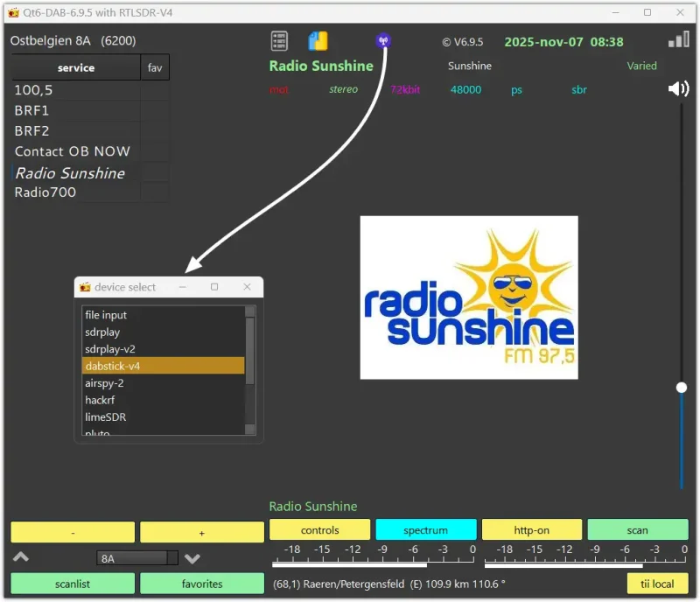Mute audio with the speaker icon
700x602 pixels.
coord(678,88)
